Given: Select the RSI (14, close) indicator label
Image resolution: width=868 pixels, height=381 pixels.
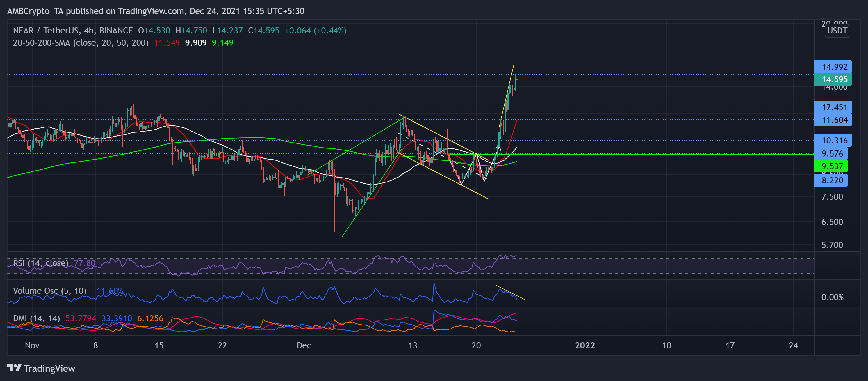Looking at the screenshot, I should [x=40, y=263].
